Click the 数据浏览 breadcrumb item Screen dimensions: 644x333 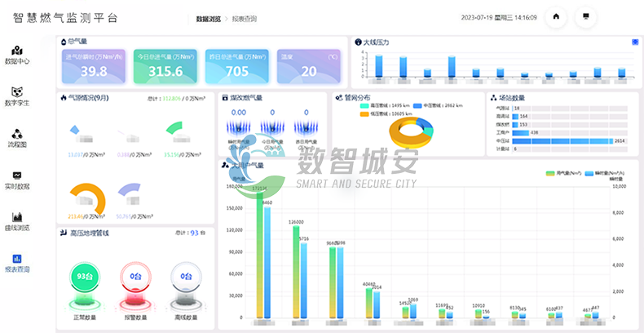tap(209, 17)
